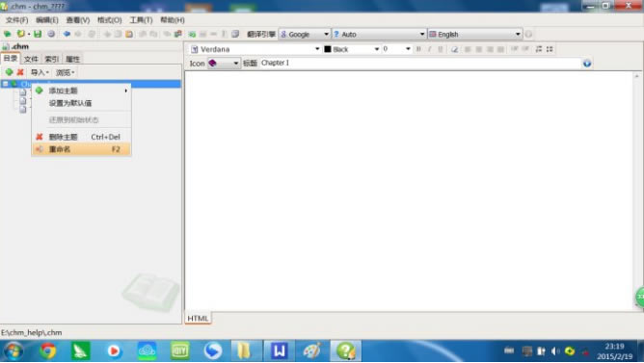Screen dimensions: 644x363
Task: Toggle justify alignment
Action: coord(500,49)
